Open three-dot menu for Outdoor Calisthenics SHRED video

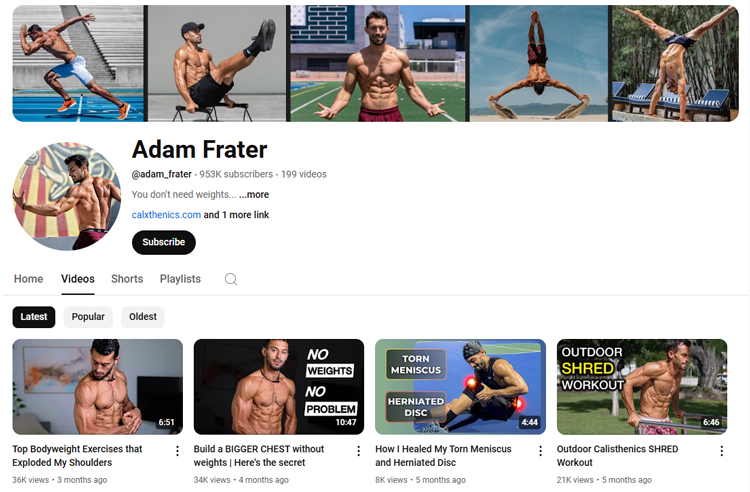pos(721,451)
